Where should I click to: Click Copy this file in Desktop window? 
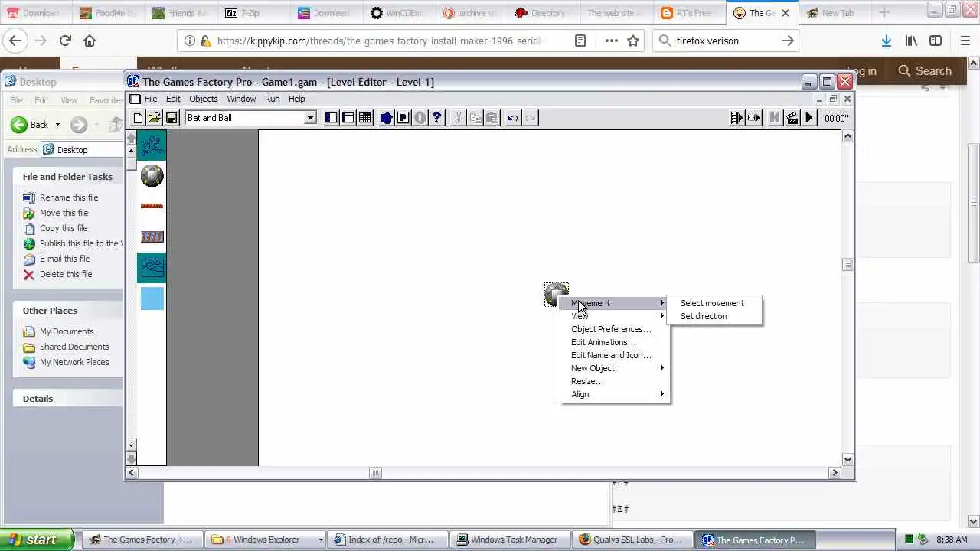tap(64, 228)
